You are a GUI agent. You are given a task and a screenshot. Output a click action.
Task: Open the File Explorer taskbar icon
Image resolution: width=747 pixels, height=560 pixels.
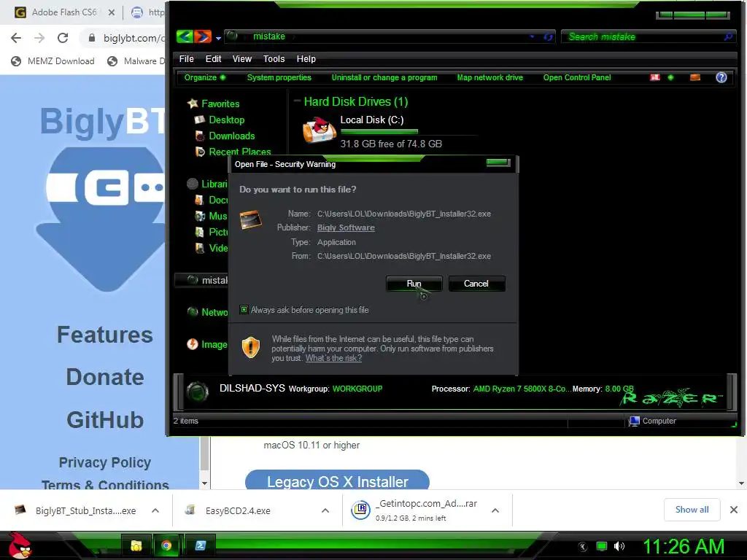tap(136, 545)
